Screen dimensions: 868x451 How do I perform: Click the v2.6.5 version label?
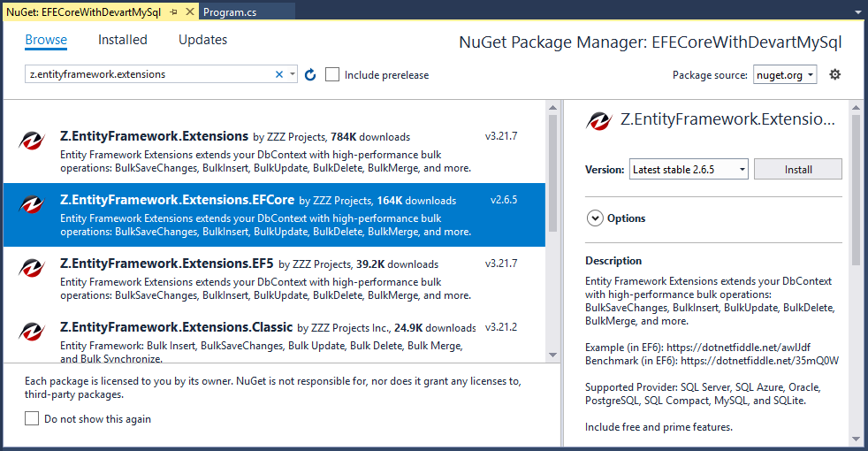pyautogui.click(x=504, y=200)
